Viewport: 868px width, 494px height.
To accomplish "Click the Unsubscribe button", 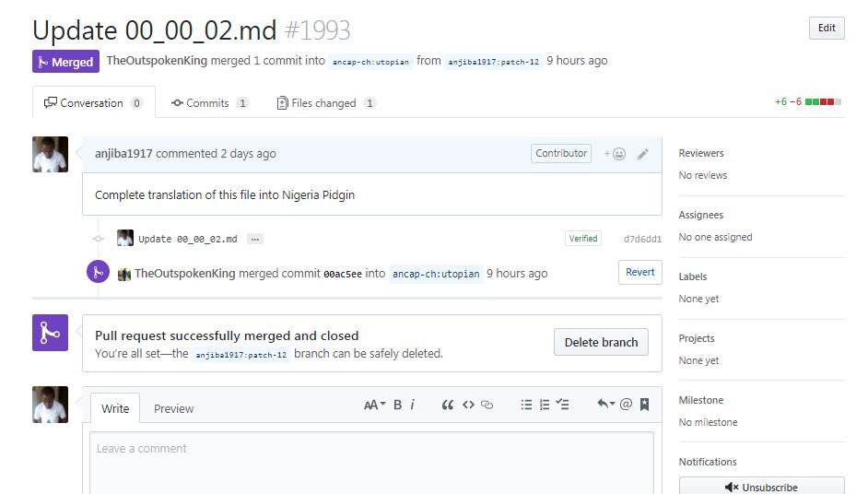I will (x=761, y=486).
